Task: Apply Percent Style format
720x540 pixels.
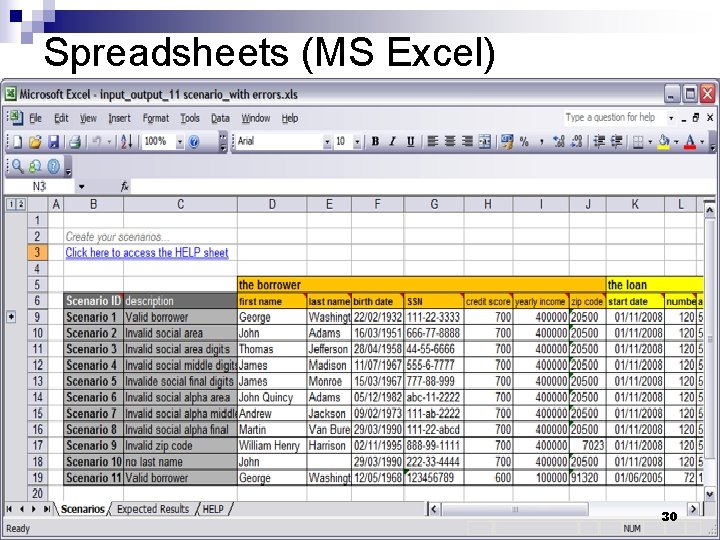Action: [524, 141]
